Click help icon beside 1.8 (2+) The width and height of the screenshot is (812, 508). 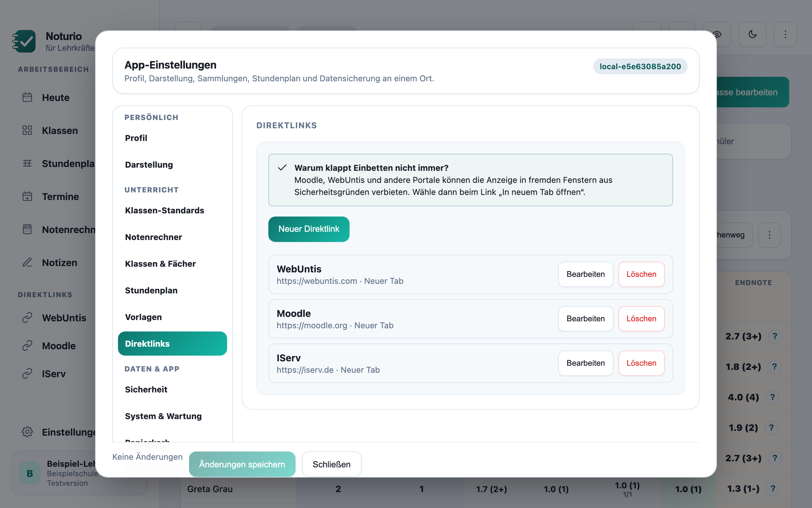pyautogui.click(x=775, y=367)
